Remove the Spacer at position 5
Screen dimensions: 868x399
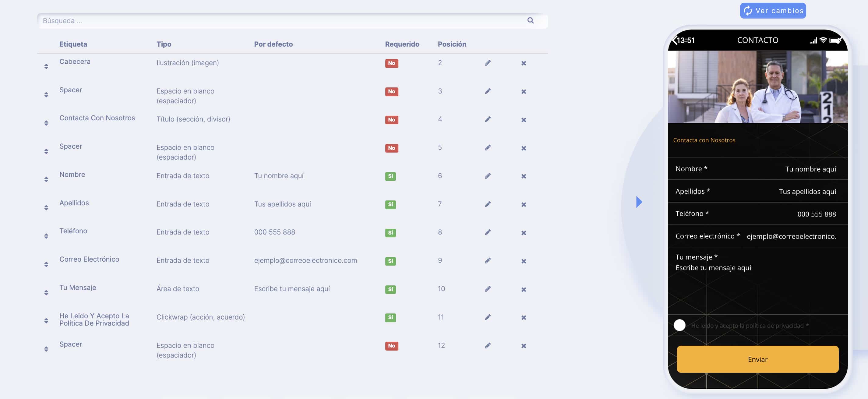(x=524, y=148)
